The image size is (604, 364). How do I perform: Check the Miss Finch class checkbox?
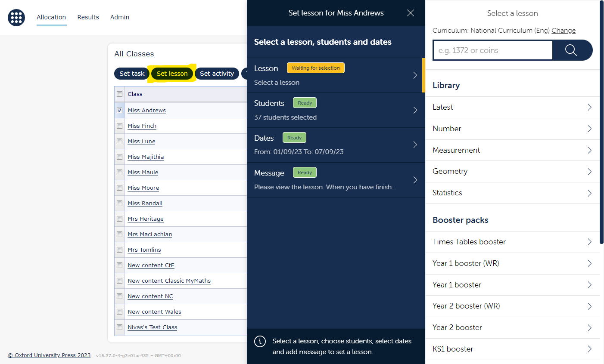pos(119,126)
